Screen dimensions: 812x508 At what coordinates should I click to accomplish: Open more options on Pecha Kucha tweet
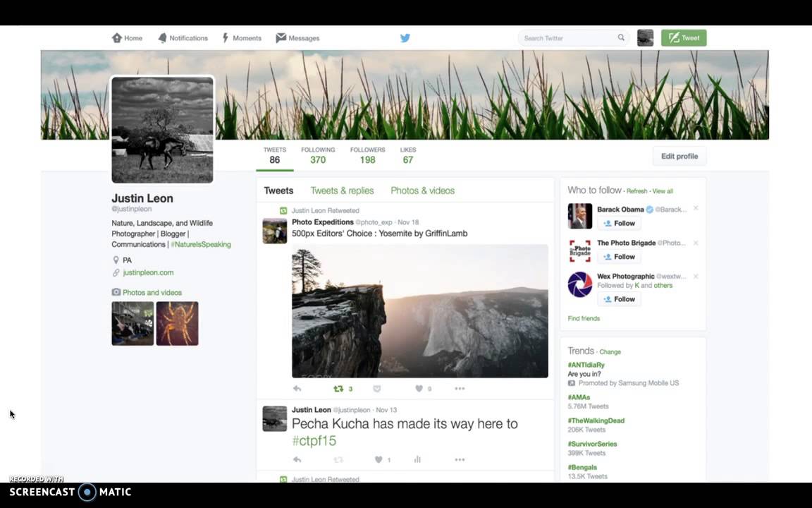pos(460,459)
